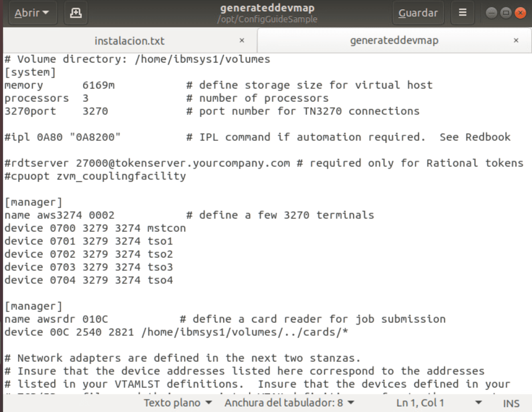Image resolution: width=532 pixels, height=412 pixels.
Task: Open the Texto plano language selector
Action: click(178, 403)
